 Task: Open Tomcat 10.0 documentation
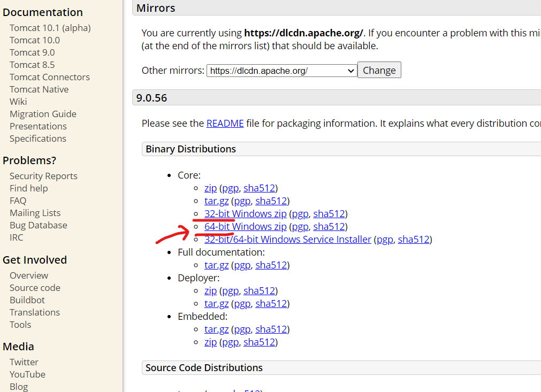coord(34,40)
